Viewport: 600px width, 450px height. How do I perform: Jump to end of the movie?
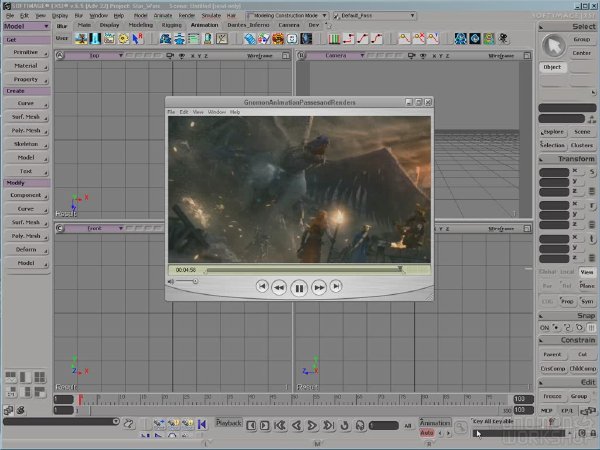pyautogui.click(x=336, y=286)
